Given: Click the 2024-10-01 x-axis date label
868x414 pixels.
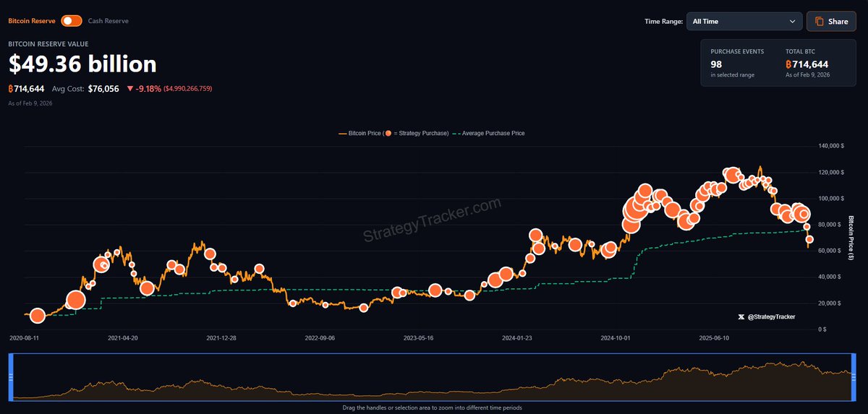Looking at the screenshot, I should click(615, 337).
